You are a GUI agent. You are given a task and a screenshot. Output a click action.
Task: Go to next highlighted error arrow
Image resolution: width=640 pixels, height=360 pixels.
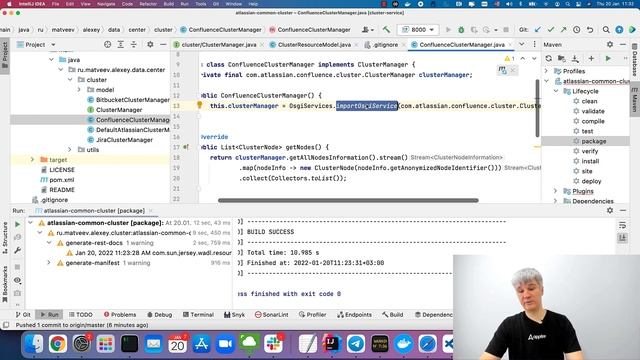point(534,59)
